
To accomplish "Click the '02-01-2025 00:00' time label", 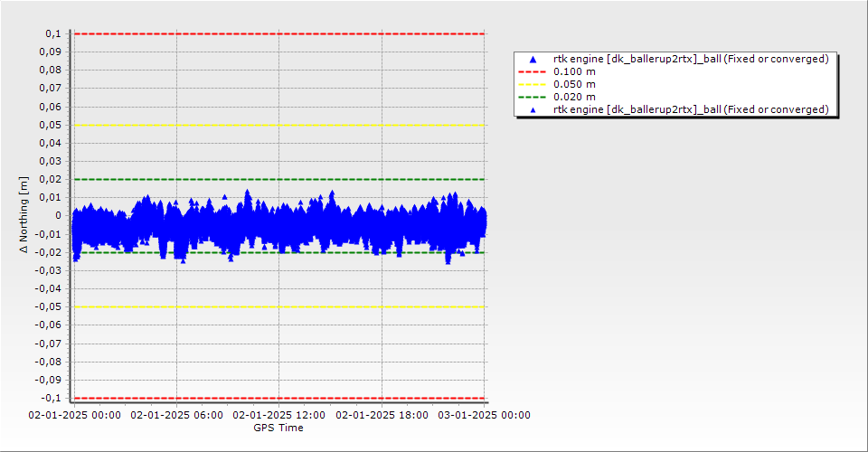I will click(x=75, y=415).
